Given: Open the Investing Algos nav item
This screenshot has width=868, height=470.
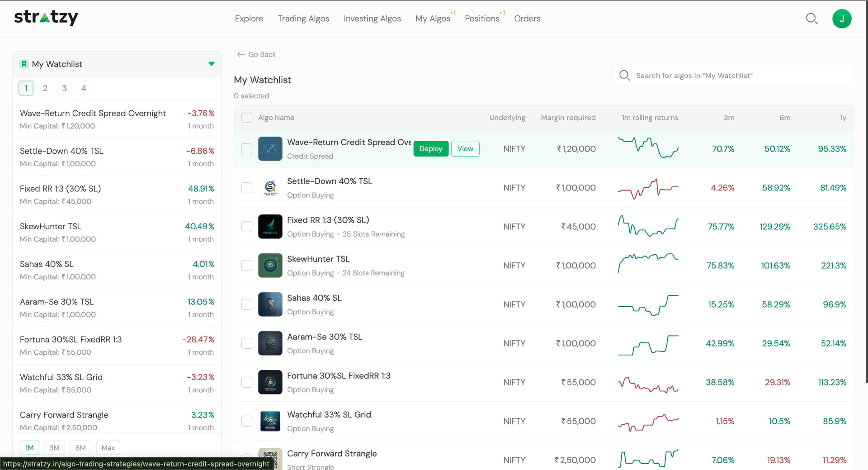Looking at the screenshot, I should tap(372, 19).
